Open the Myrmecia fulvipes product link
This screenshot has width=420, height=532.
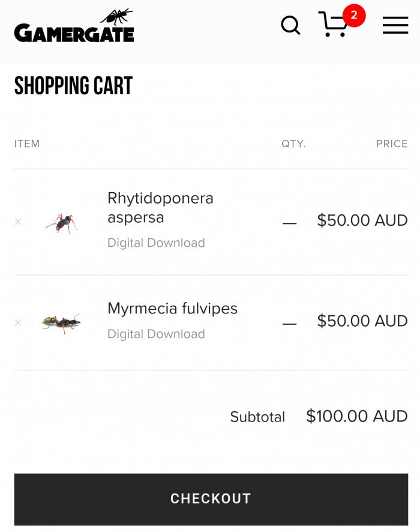(172, 309)
